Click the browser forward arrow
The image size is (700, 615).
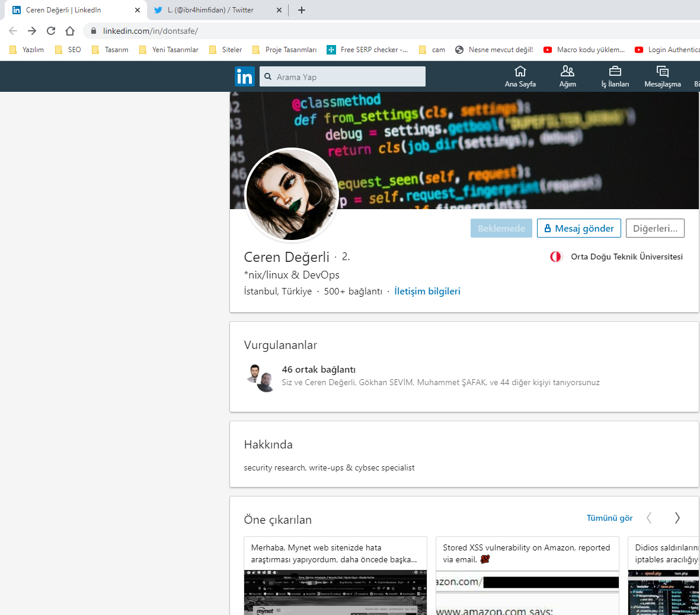[x=31, y=31]
